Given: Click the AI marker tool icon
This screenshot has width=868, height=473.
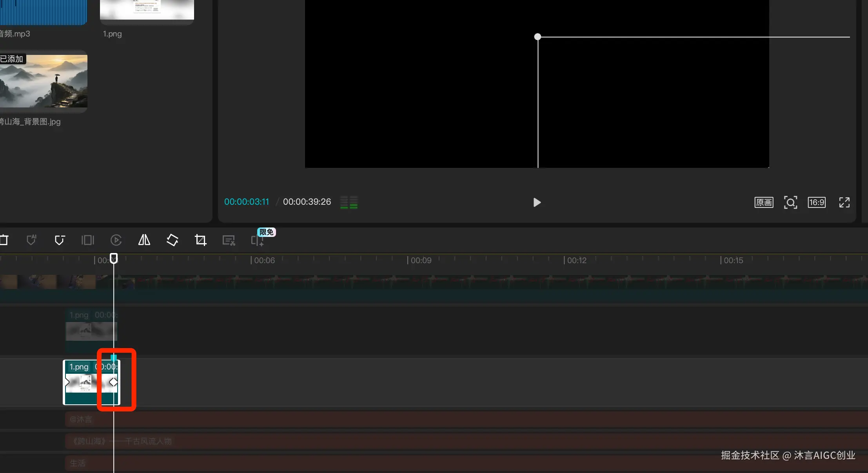Looking at the screenshot, I should tap(31, 240).
